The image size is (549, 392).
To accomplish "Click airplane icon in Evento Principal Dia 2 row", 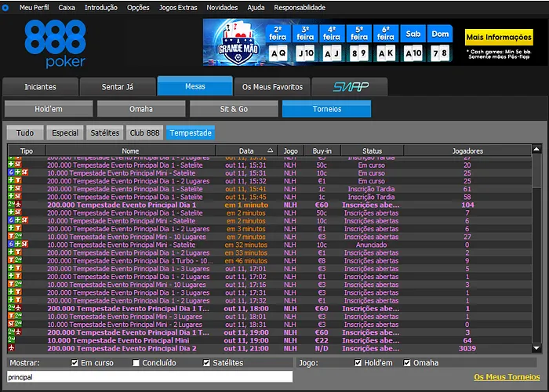I will pyautogui.click(x=12, y=348).
